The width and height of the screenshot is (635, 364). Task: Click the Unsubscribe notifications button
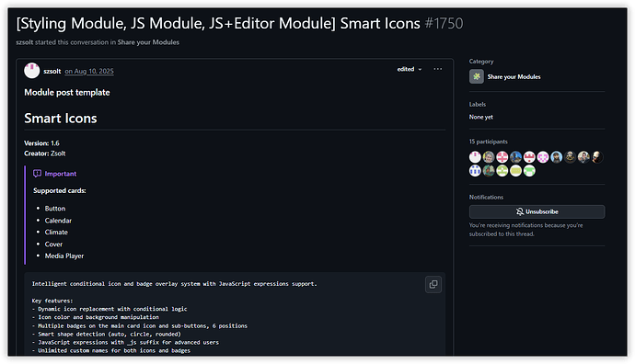coord(537,211)
